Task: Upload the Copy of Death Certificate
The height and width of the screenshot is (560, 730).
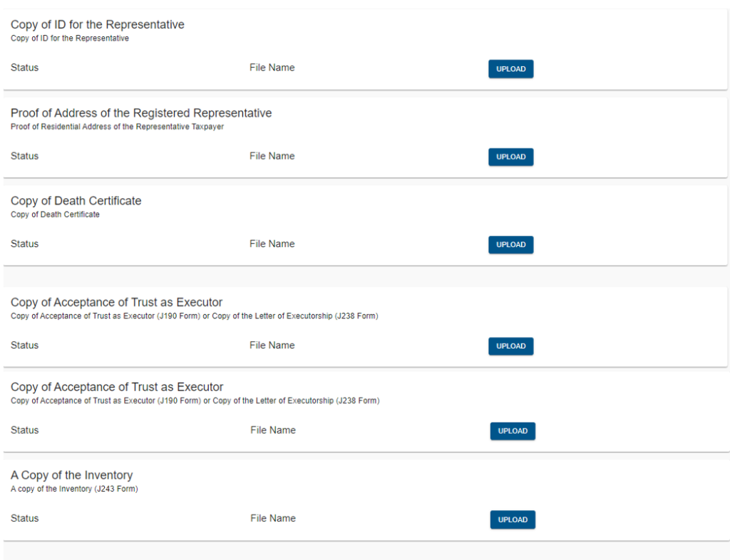Action: tap(510, 244)
